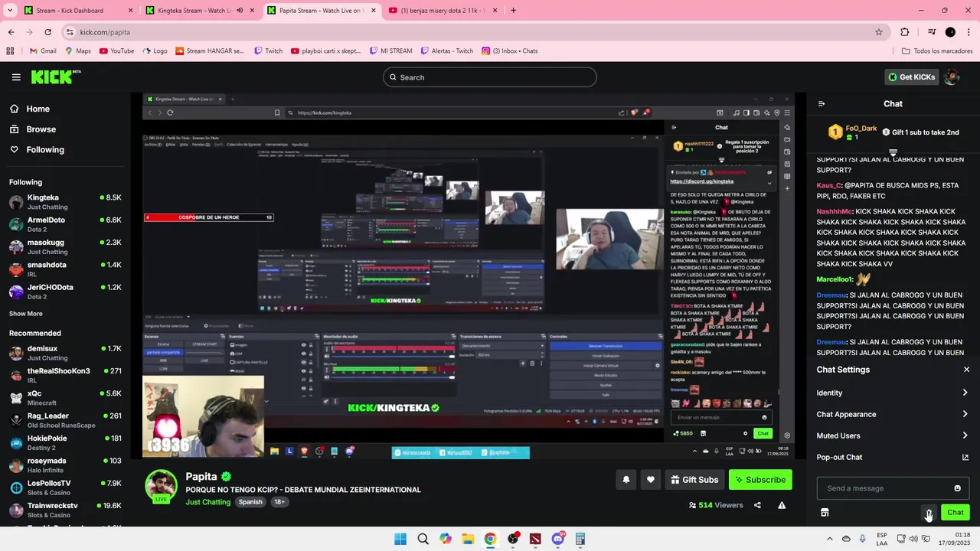
Task: Toggle the follow heart button
Action: [650, 480]
